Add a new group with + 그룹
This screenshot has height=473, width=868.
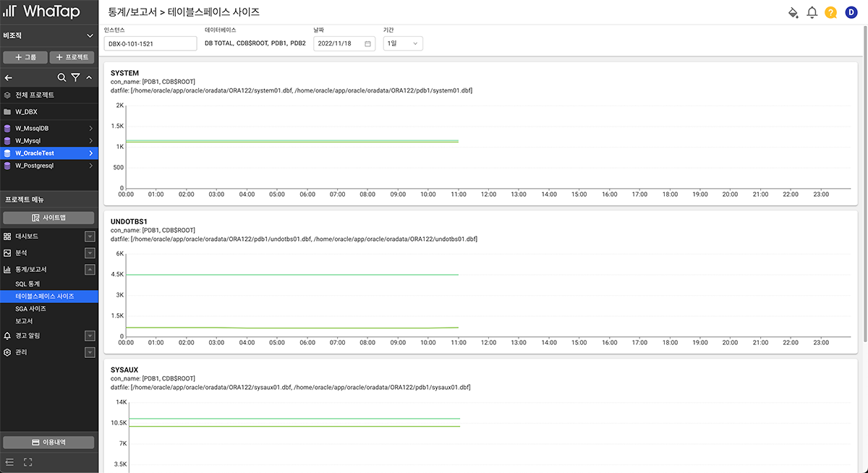tap(25, 57)
